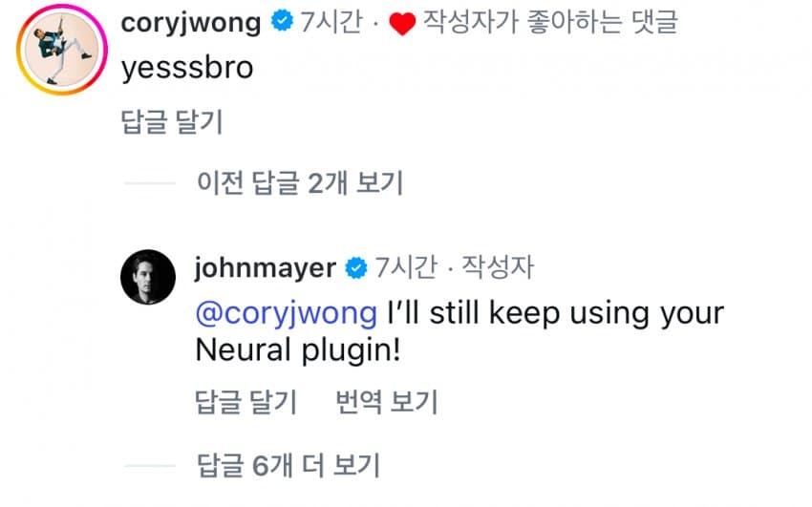Image resolution: width=812 pixels, height=507 pixels.
Task: Open johnmayer's black-and-white profile picture
Action: click(x=148, y=277)
